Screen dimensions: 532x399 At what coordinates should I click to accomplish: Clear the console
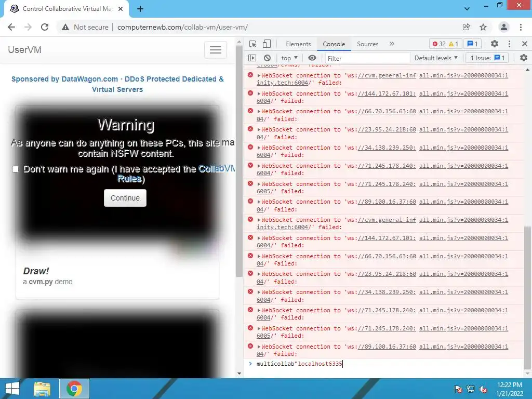point(268,58)
